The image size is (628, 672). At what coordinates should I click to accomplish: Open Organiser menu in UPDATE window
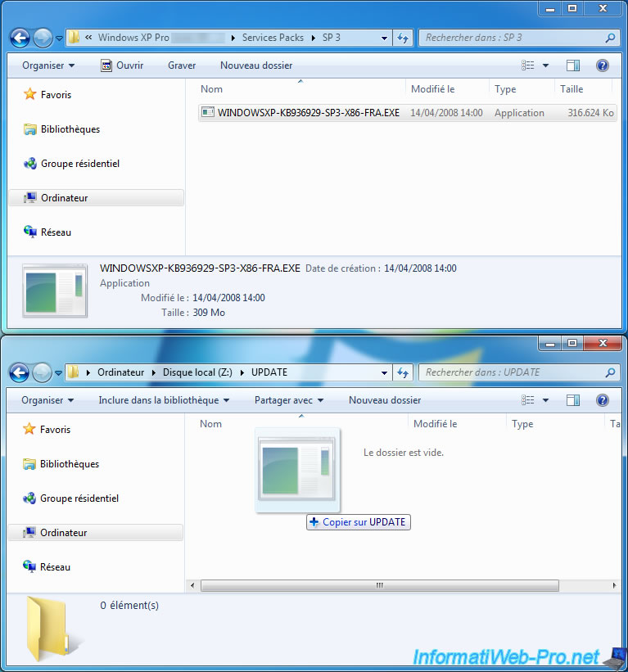click(47, 400)
